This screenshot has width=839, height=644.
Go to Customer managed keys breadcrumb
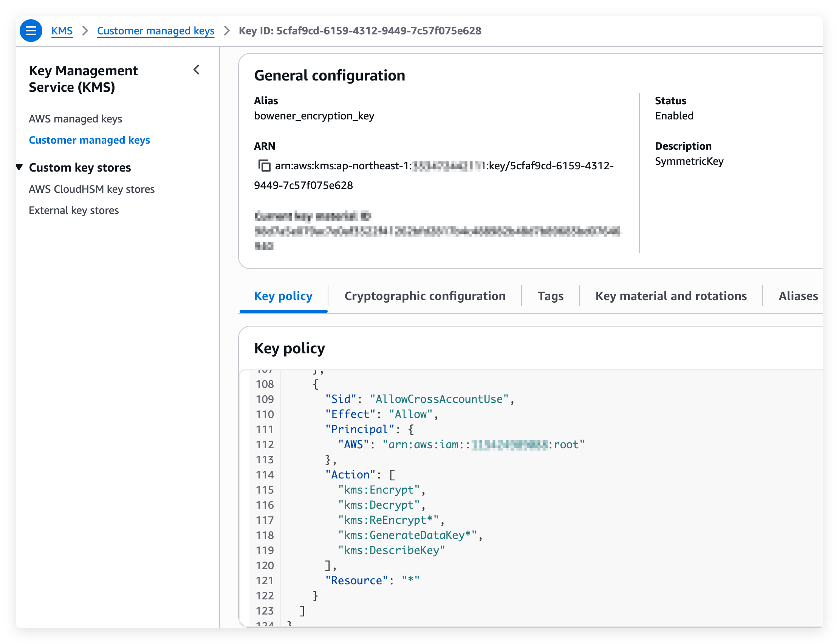(155, 31)
